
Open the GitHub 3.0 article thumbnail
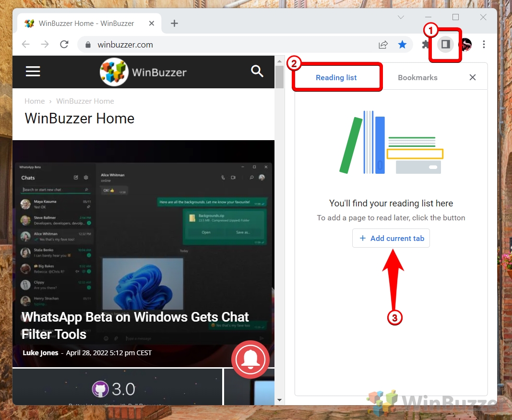(x=117, y=387)
